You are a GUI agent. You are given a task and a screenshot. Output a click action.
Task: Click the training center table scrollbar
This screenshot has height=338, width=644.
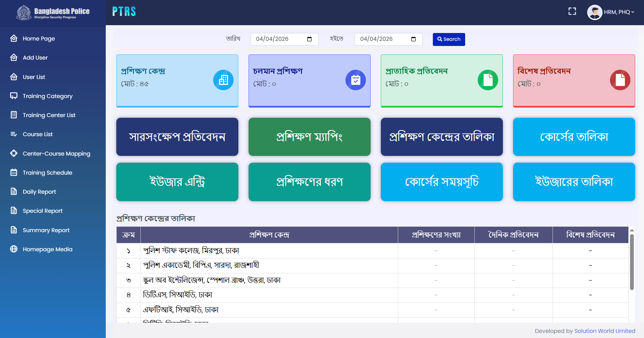(x=632, y=262)
